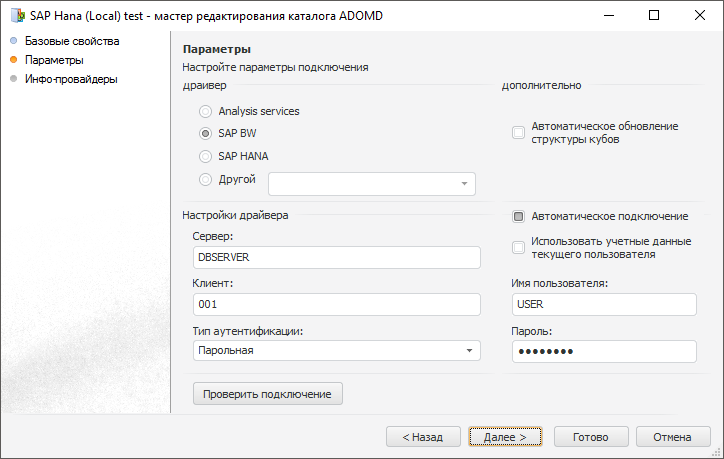Focus the Пароль password field
The width and height of the screenshot is (724, 459).
tap(603, 351)
